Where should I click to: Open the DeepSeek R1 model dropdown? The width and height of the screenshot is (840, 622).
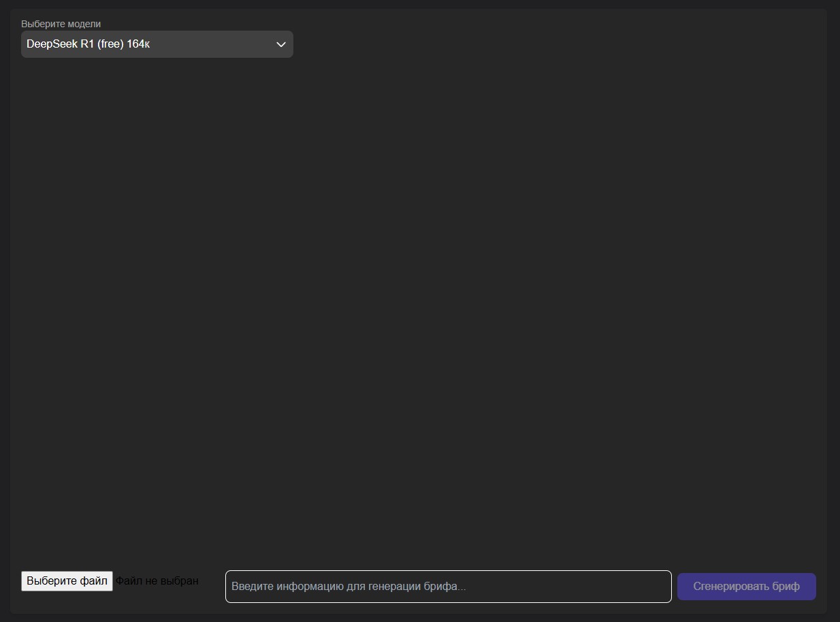coord(157,44)
